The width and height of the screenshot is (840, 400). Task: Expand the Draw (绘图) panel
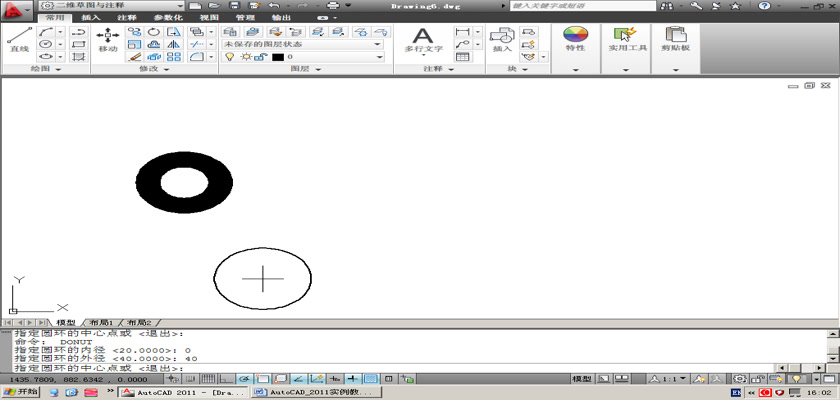click(x=46, y=69)
